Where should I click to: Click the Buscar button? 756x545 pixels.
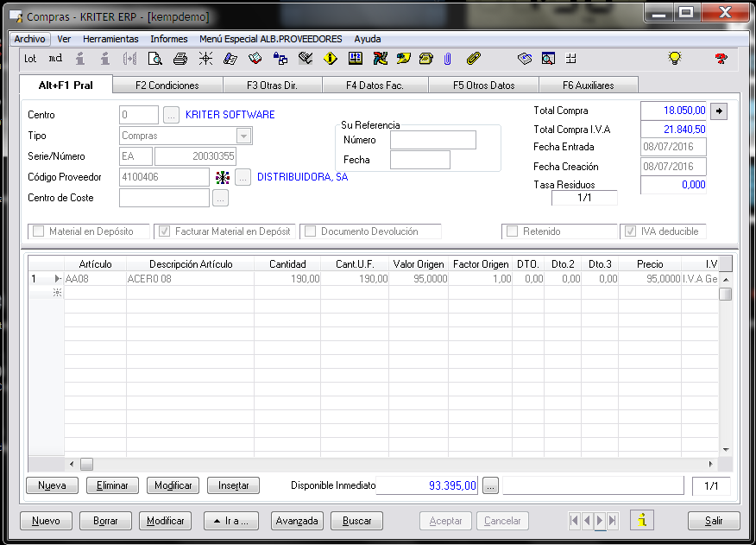(x=356, y=521)
